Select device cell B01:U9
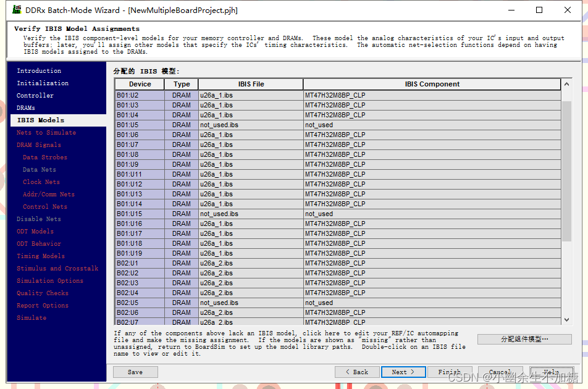This screenshot has height=389, width=588. tap(140, 164)
